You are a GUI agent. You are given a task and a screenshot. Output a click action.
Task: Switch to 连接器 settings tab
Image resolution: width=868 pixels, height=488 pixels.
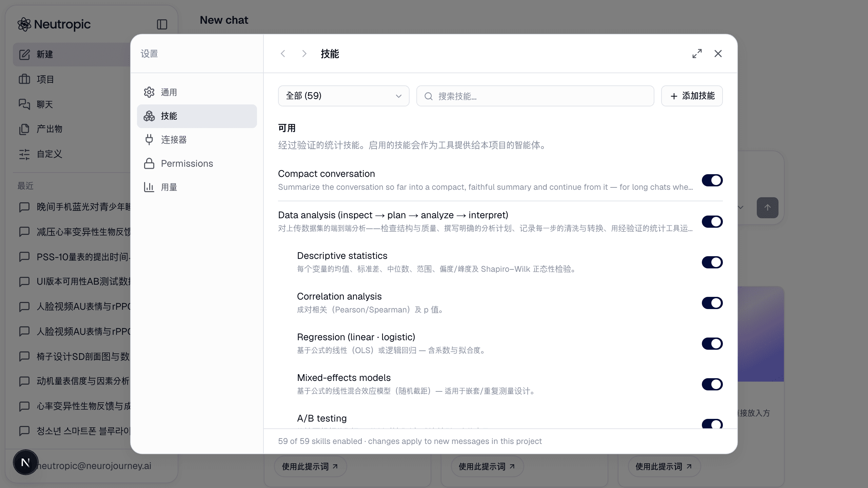click(x=197, y=140)
